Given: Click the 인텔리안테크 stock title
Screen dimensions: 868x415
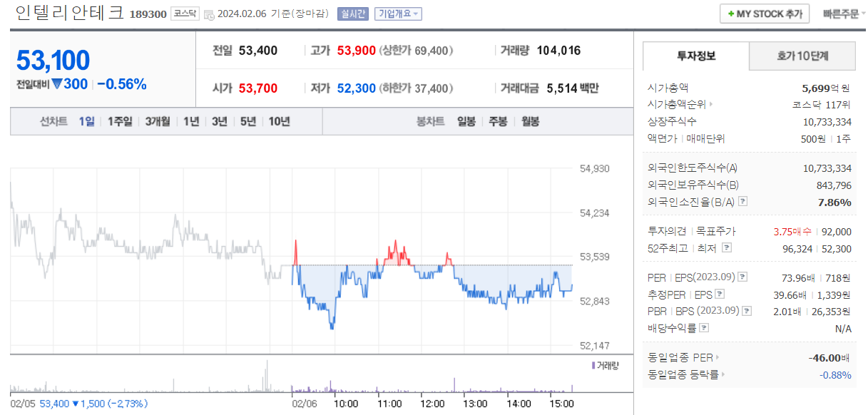Looking at the screenshot, I should click(x=69, y=13).
